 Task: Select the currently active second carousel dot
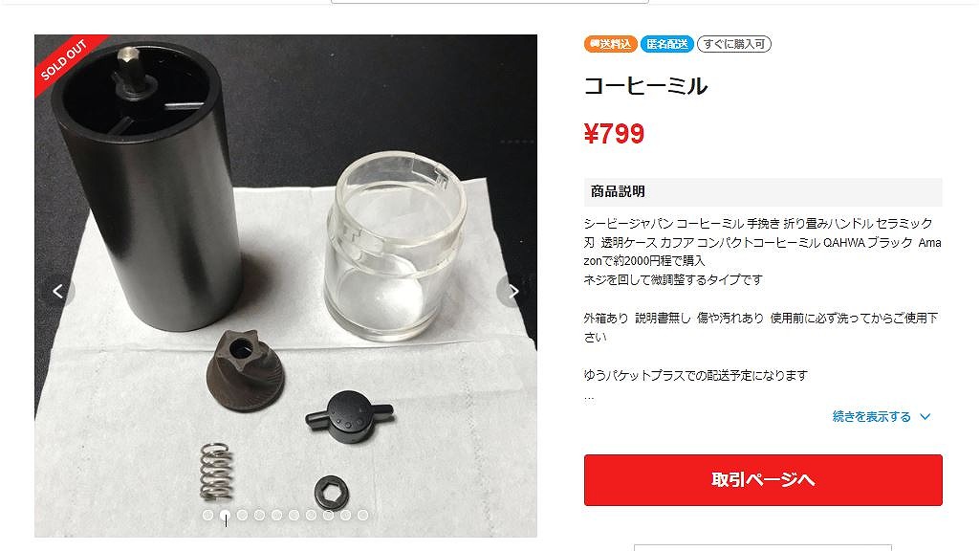coord(225,515)
